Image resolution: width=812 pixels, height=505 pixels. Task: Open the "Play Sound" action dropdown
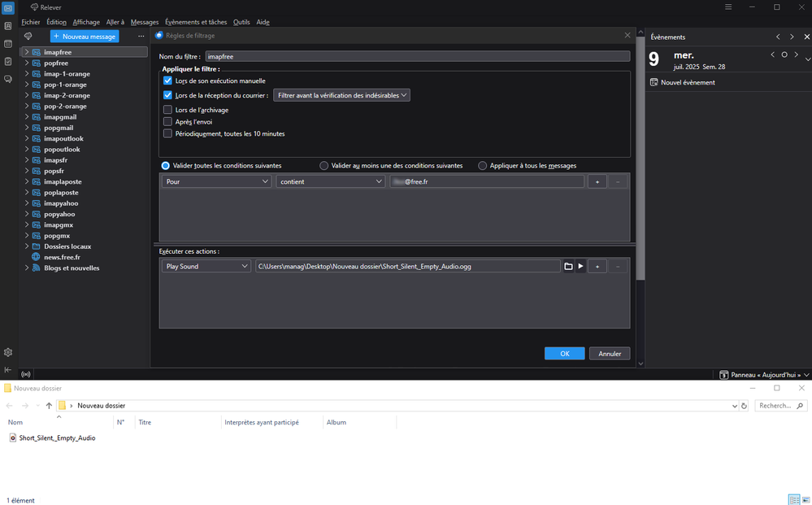206,267
